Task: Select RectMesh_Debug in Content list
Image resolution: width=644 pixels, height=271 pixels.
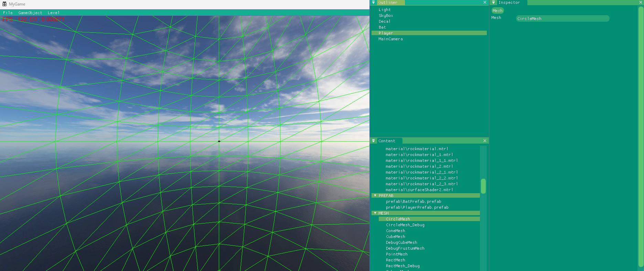Action: pos(402,266)
